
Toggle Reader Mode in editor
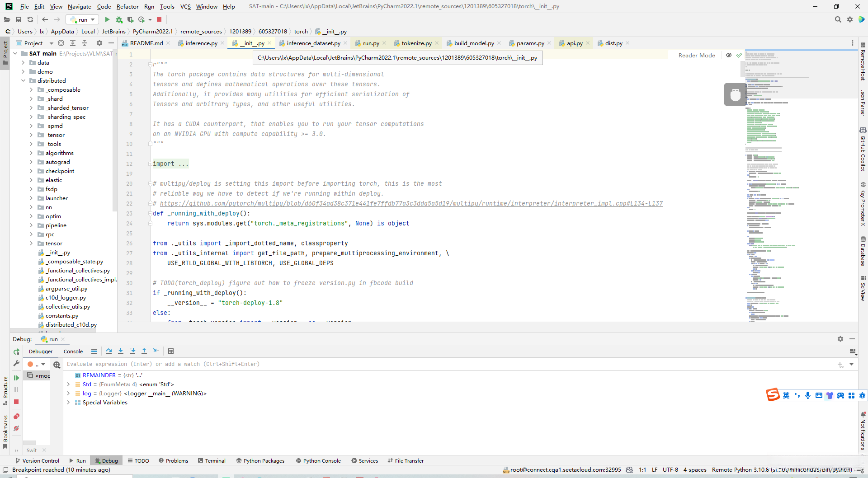tap(696, 55)
